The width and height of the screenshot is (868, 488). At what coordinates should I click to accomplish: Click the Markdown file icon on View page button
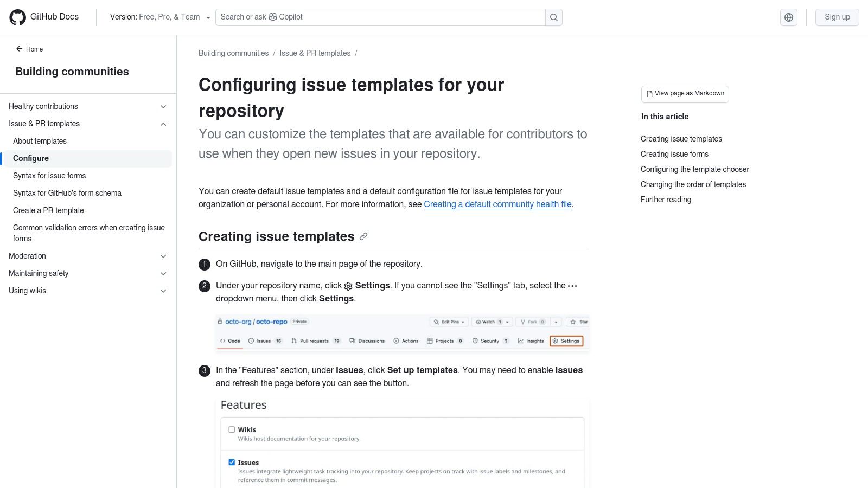649,93
